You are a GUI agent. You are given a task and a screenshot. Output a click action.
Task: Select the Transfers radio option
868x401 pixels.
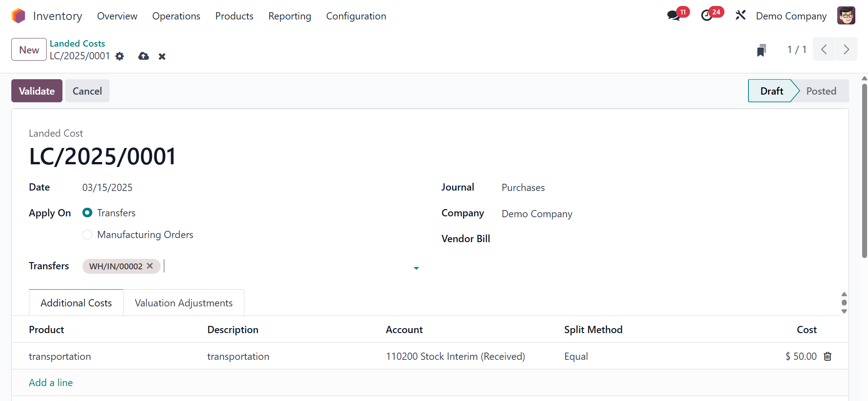coord(87,213)
